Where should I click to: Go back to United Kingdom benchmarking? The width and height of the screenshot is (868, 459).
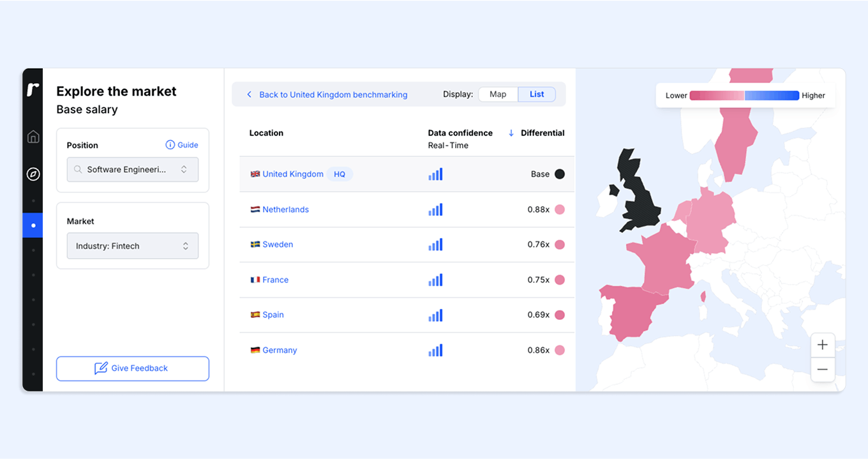333,94
